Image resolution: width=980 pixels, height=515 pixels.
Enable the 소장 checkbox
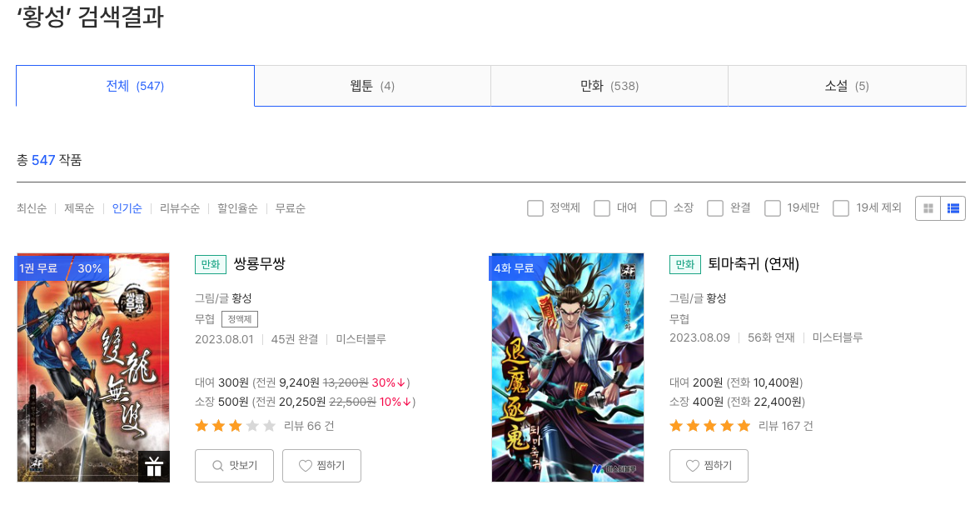[659, 207]
